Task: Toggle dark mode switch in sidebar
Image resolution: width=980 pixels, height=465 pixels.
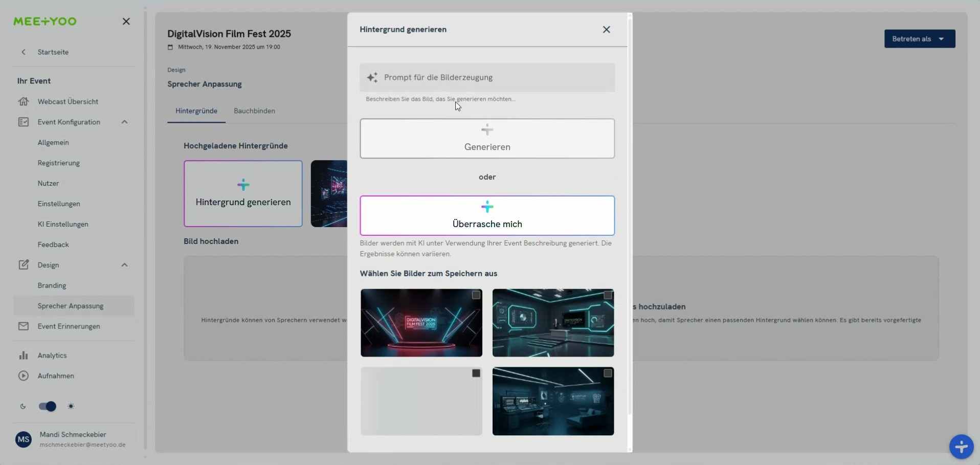Action: [47, 406]
